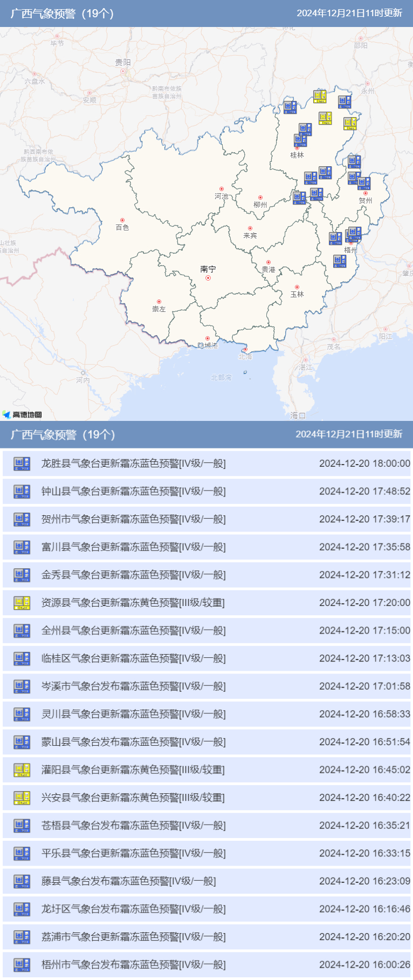Open 钟山县 frost blue warning link

coord(134,492)
